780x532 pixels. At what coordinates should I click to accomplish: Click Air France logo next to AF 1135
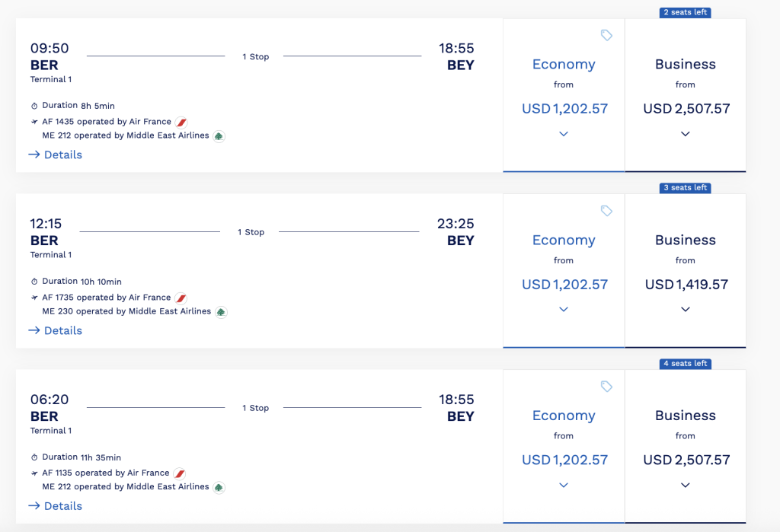tap(180, 473)
